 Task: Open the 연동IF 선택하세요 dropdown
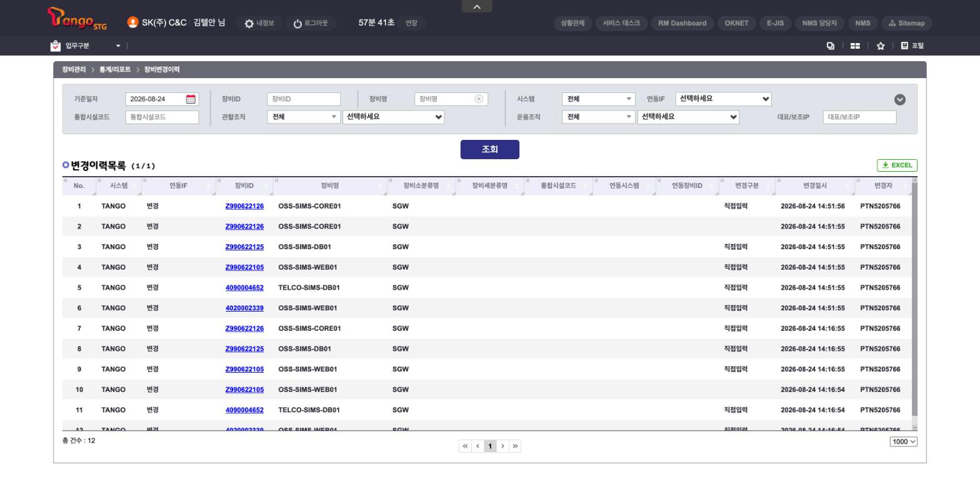click(x=724, y=99)
